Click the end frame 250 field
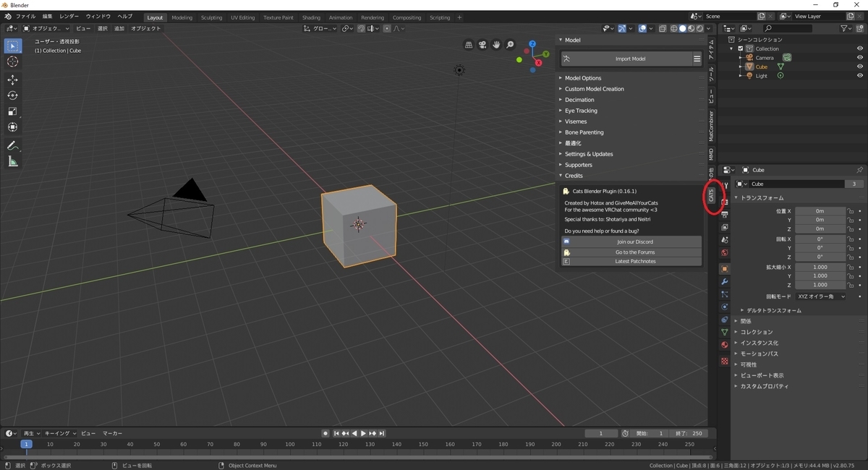This screenshot has width=868, height=470. 689,433
